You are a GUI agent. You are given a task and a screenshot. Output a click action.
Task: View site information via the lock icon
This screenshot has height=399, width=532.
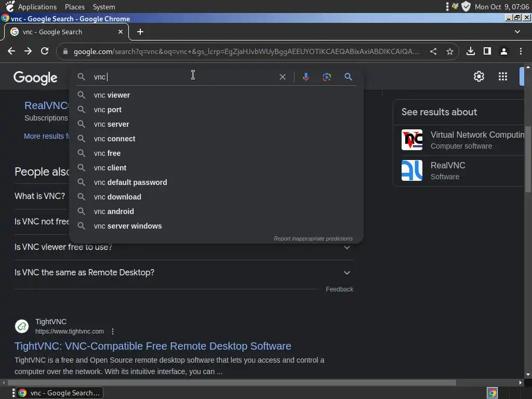[x=65, y=51]
